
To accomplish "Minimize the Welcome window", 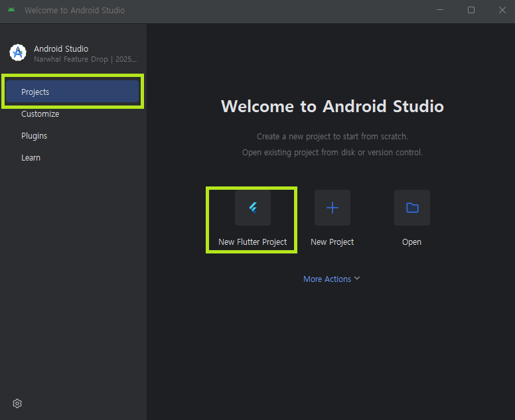I will [x=440, y=10].
